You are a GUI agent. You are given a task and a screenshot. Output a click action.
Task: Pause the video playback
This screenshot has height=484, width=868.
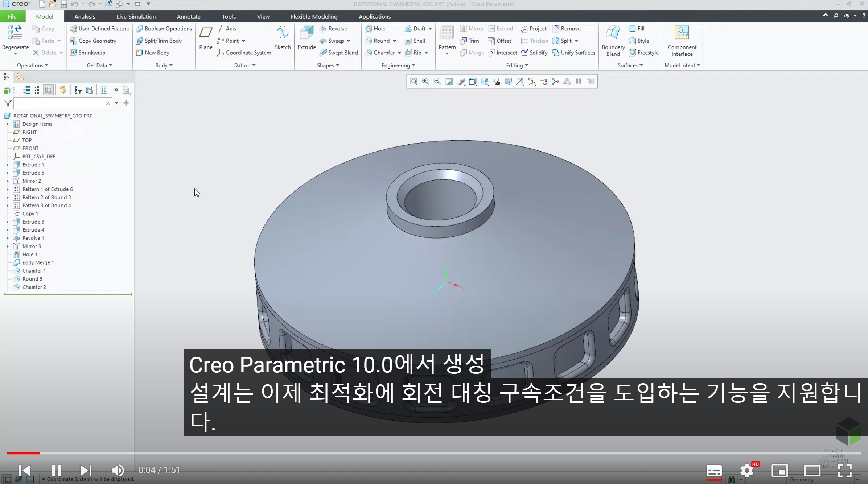pos(56,470)
